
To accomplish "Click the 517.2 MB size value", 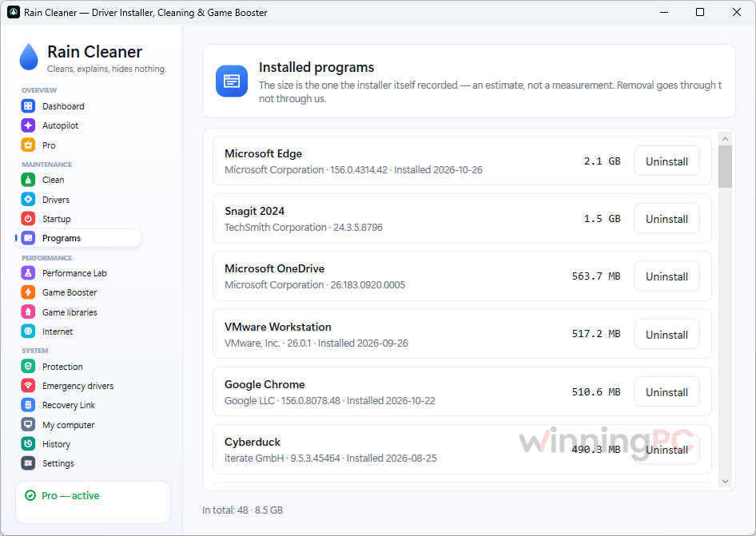I will pos(596,334).
